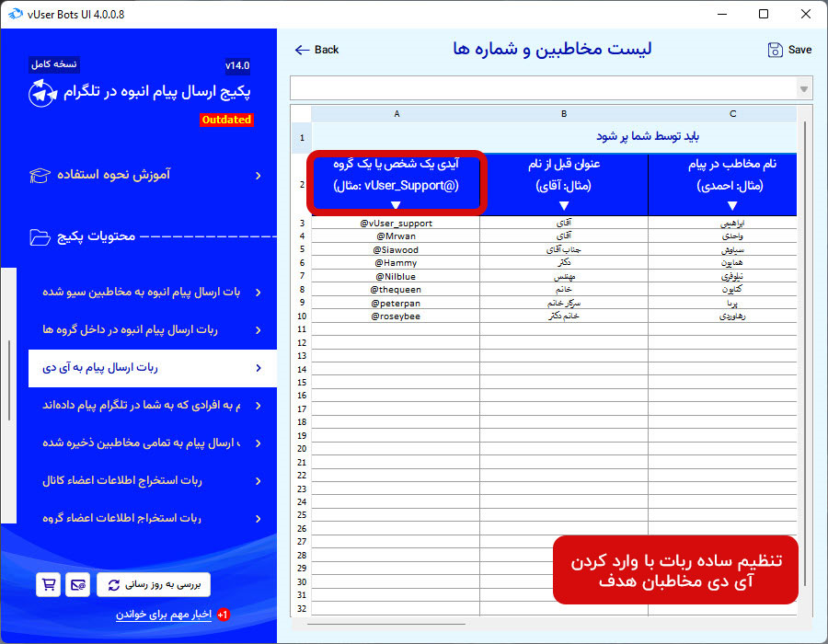Minimize the vUser Bots UI window
This screenshot has width=828, height=644.
[x=722, y=14]
